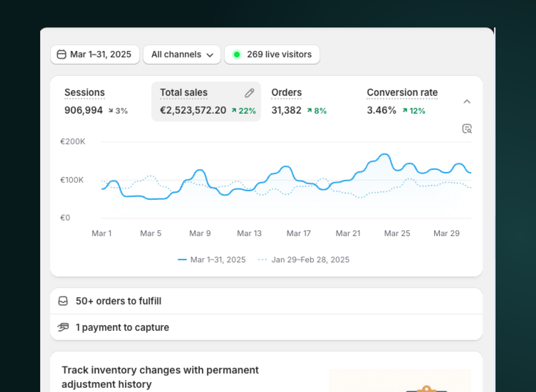The width and height of the screenshot is (536, 392).
Task: Select the Total sales metric tab
Action: [206, 101]
